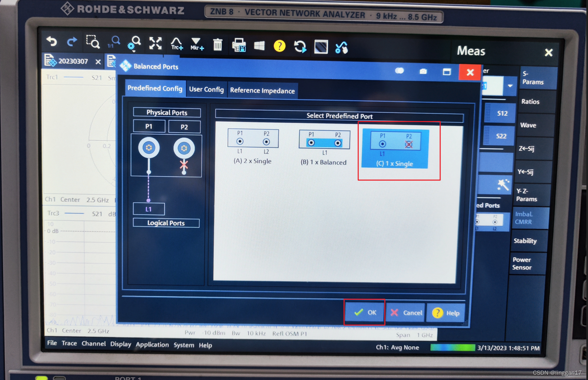Click the trash Delete icon
Screen dimensions: 588x380
click(x=218, y=44)
